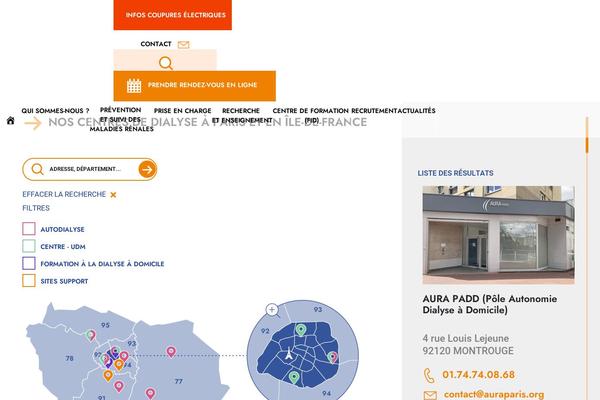The height and width of the screenshot is (400, 600).
Task: Toggle the Sites support filter checkbox
Action: (x=29, y=281)
